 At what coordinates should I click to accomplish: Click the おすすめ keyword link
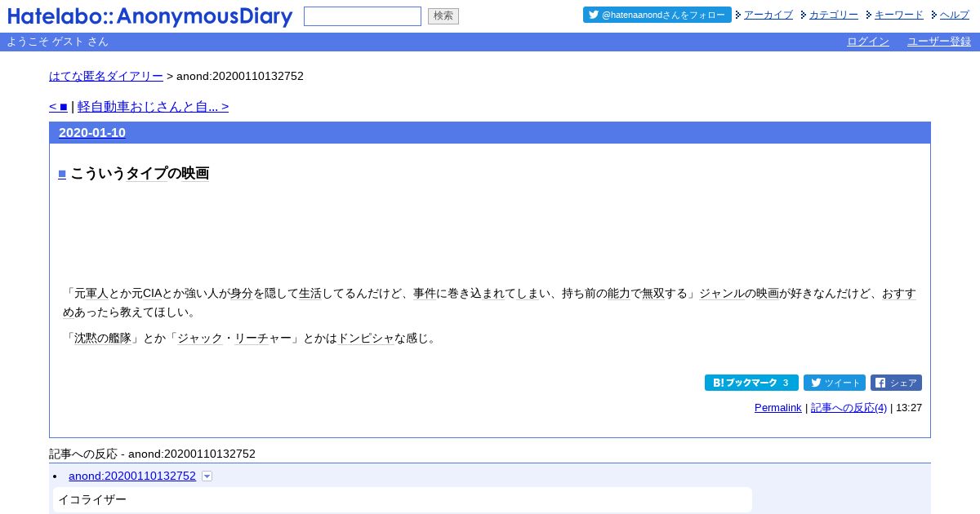(x=899, y=293)
